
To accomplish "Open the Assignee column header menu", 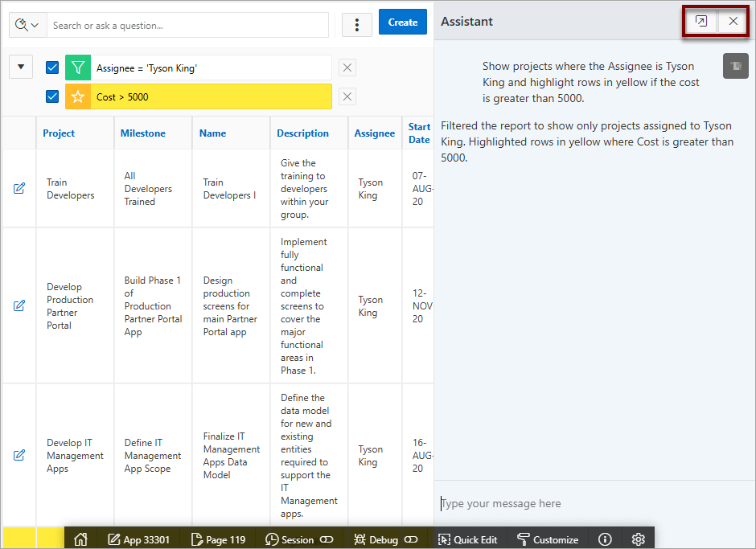I will (x=375, y=133).
